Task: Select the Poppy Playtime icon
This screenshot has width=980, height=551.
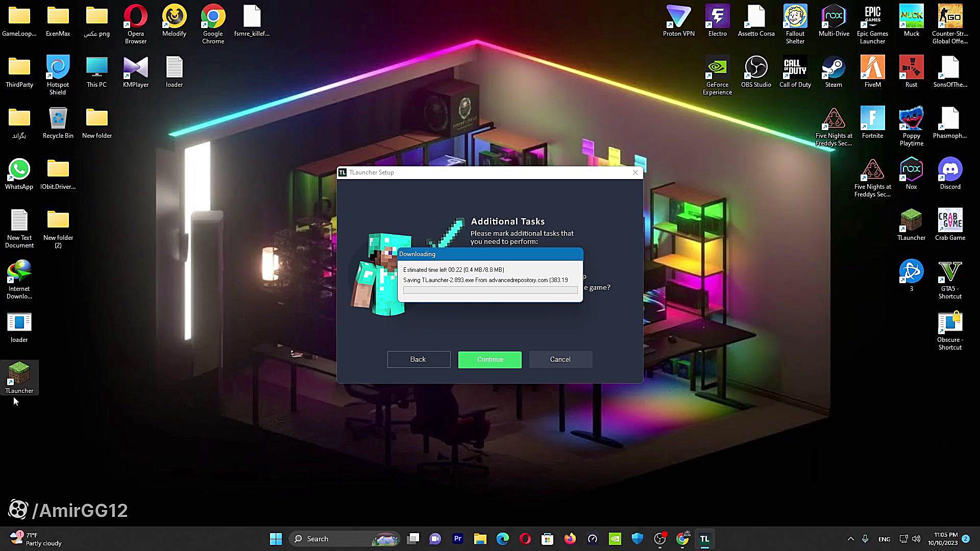Action: click(x=911, y=126)
